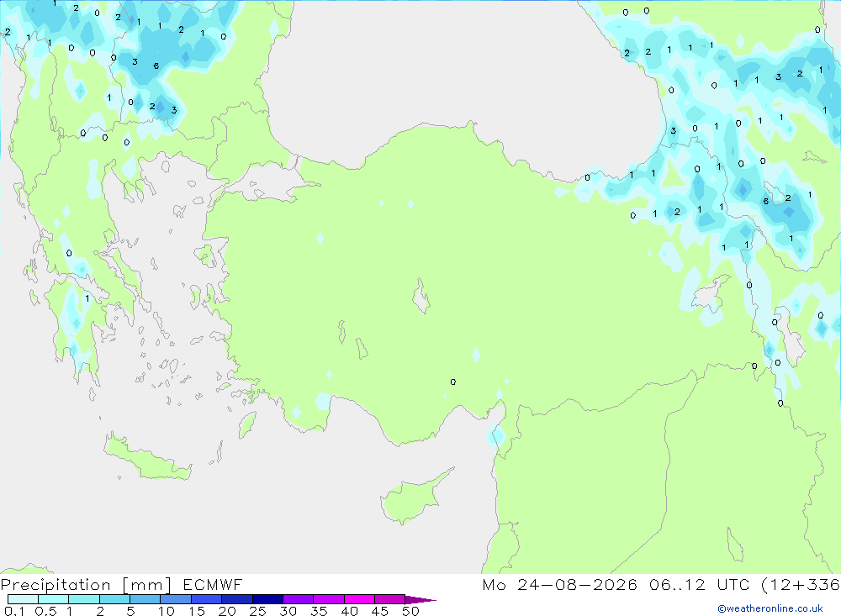This screenshot has height=616, width=841.
Task: Select the '30' legend scale label
Action: tap(288, 611)
